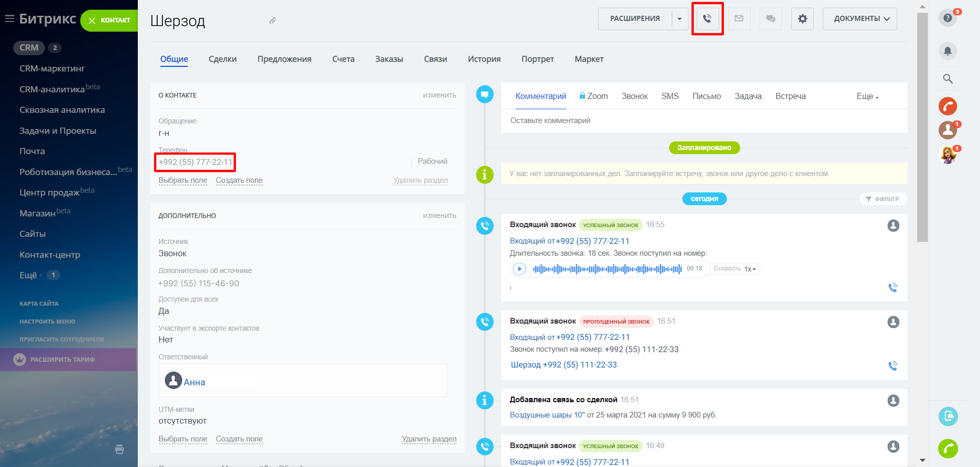Expand the Еще menu in timeline tabs
980x467 pixels.
coord(867,96)
